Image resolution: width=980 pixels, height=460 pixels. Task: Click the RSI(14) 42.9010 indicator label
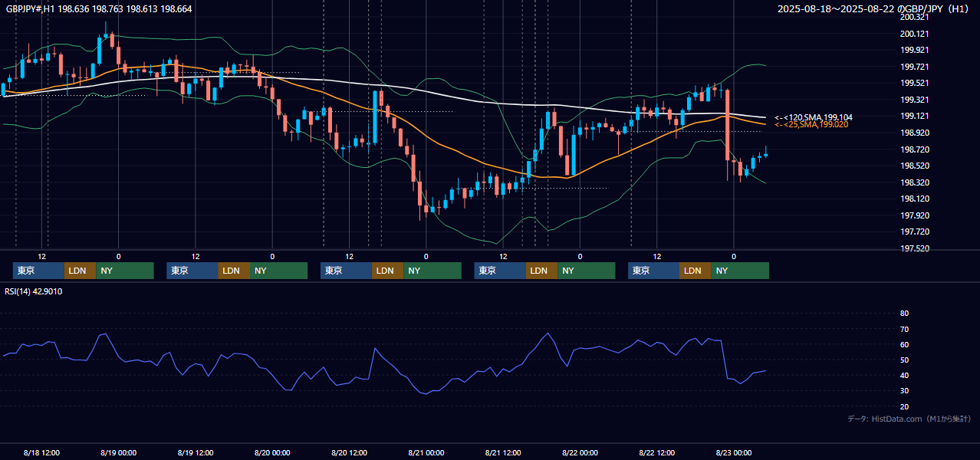point(34,291)
